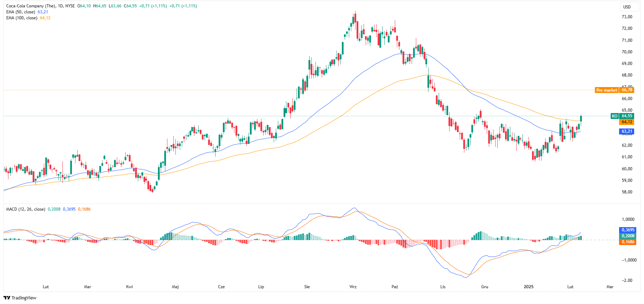This screenshot has width=644, height=304.
Task: Click the Lis month on time axis
Action: click(443, 287)
